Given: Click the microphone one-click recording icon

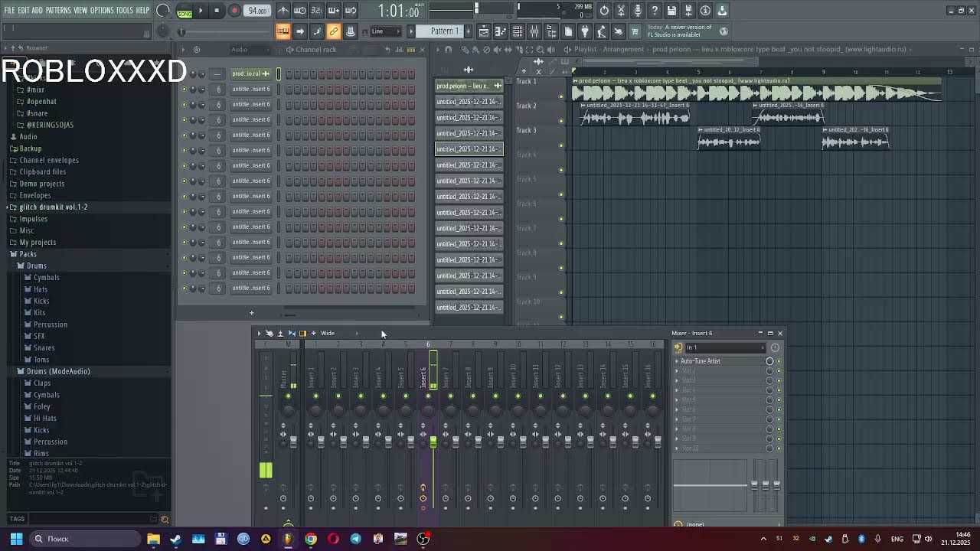Looking at the screenshot, I should coord(638,11).
